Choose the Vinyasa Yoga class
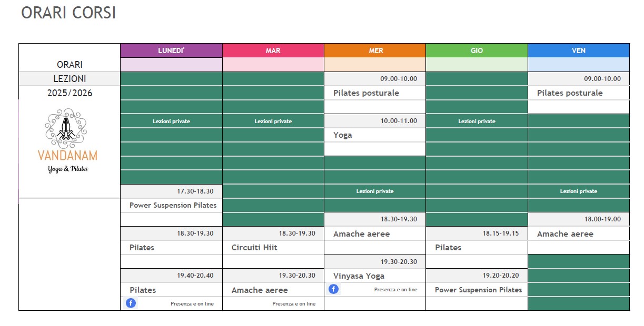The height and width of the screenshot is (326, 644). pyautogui.click(x=359, y=276)
